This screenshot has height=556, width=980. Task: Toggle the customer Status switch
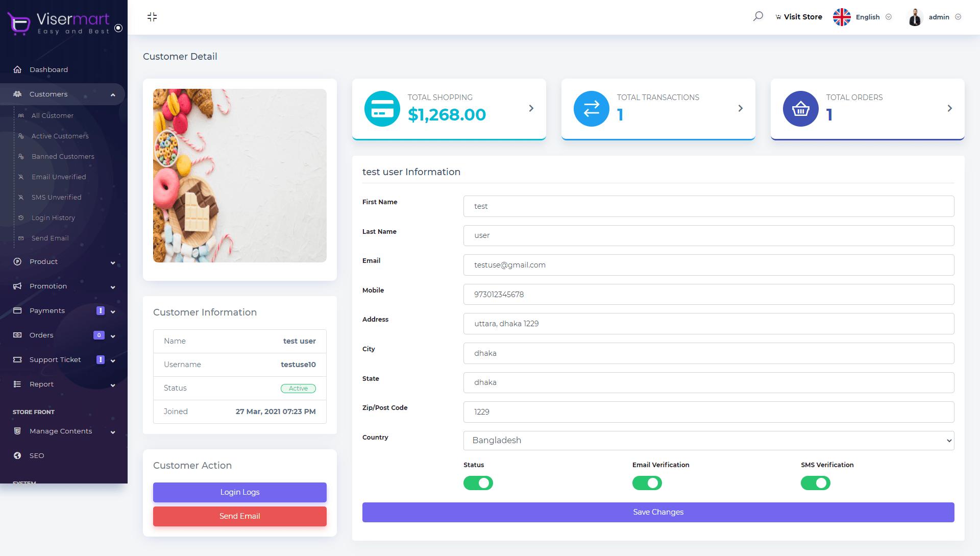point(478,482)
